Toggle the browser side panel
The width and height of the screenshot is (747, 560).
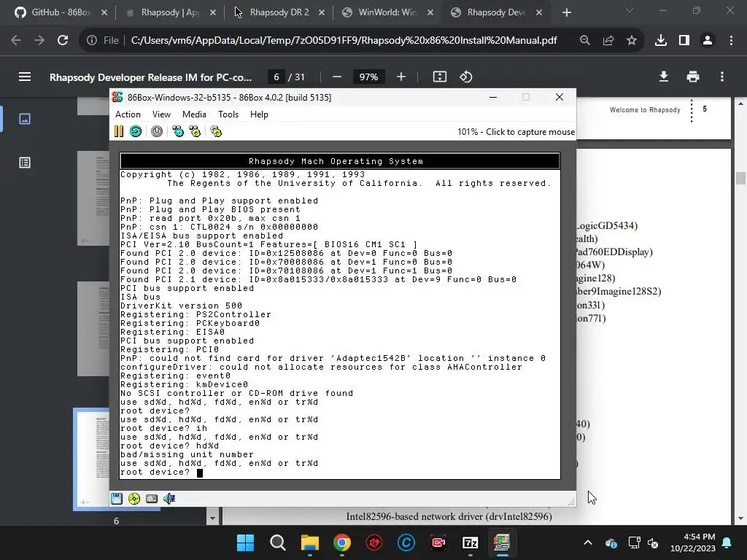point(684,41)
